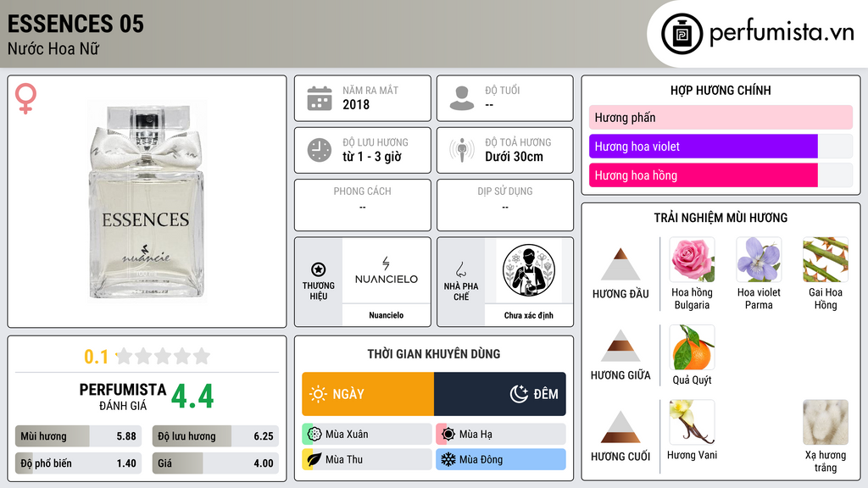Click the moon icon in the Đêm bar

(519, 394)
